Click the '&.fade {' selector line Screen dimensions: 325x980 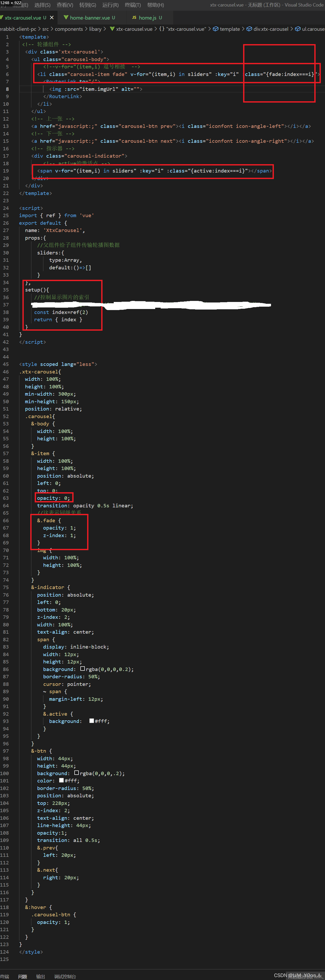[x=49, y=520]
